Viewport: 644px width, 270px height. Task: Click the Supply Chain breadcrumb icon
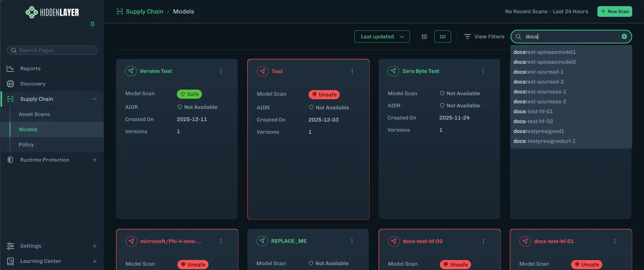pos(120,12)
